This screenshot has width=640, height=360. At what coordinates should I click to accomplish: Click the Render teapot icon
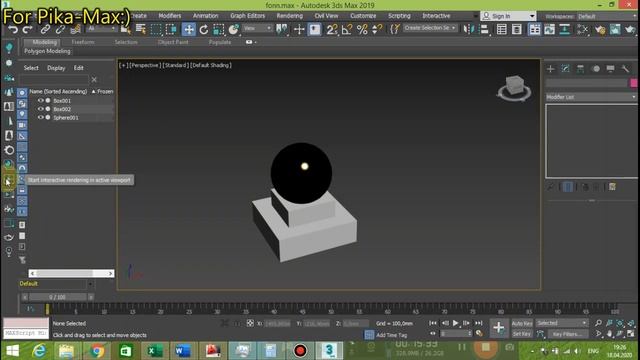[630, 29]
